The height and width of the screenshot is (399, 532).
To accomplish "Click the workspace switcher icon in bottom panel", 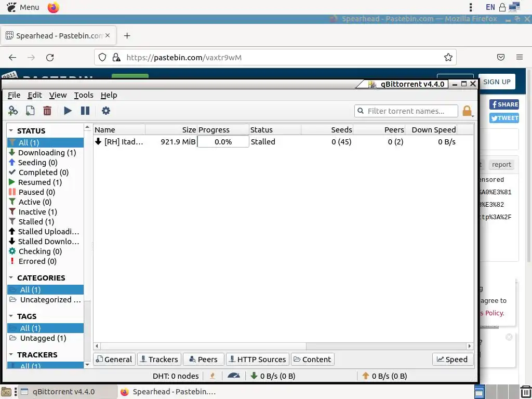I will click(478, 392).
